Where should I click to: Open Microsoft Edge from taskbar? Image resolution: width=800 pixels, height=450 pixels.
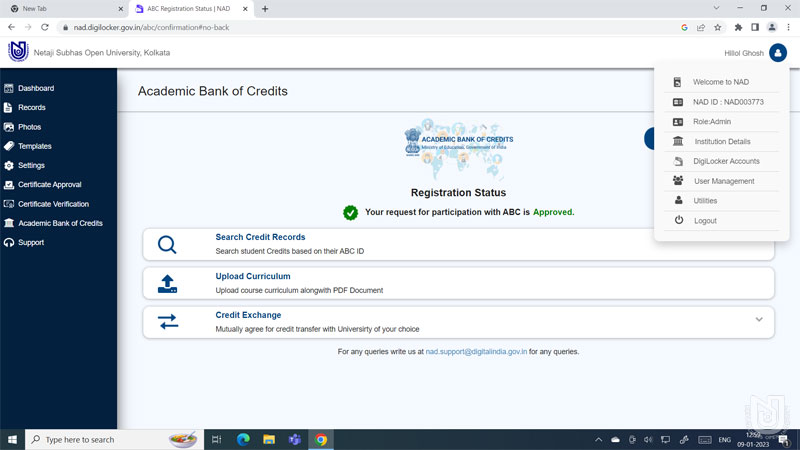pos(243,440)
